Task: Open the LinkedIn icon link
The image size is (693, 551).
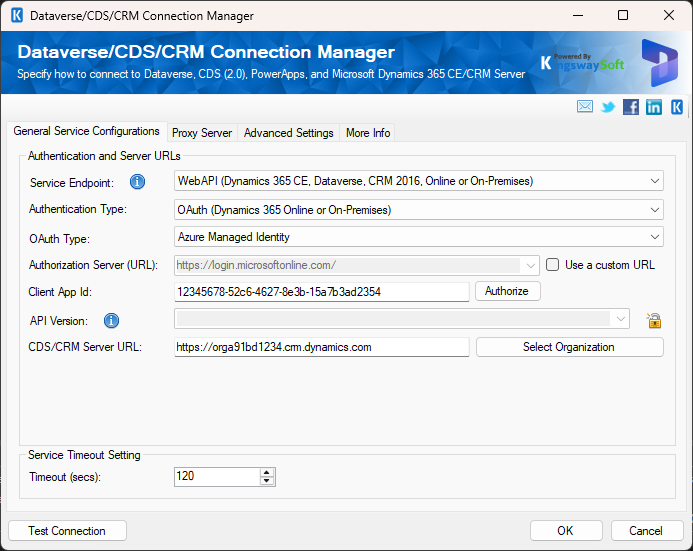Action: 654,107
